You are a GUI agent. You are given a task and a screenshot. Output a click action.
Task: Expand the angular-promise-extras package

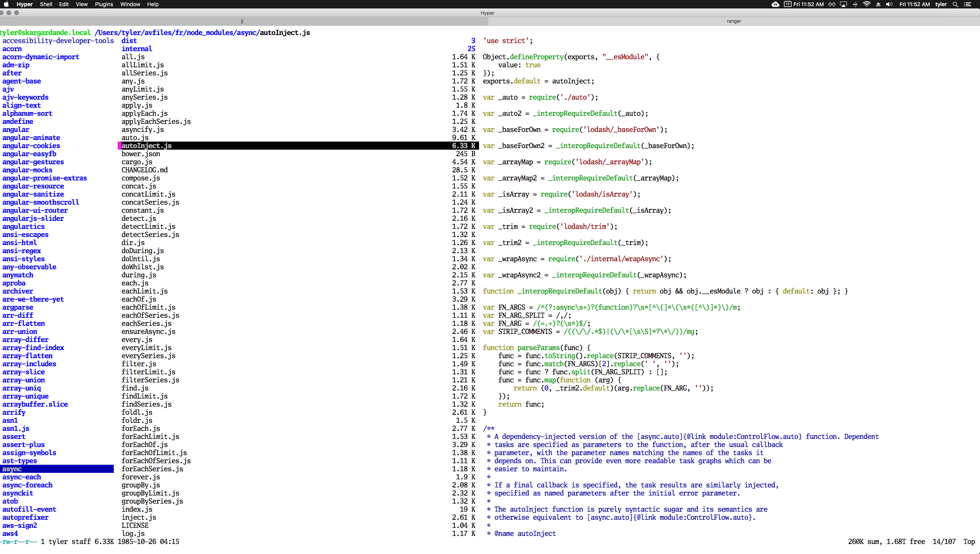[45, 178]
